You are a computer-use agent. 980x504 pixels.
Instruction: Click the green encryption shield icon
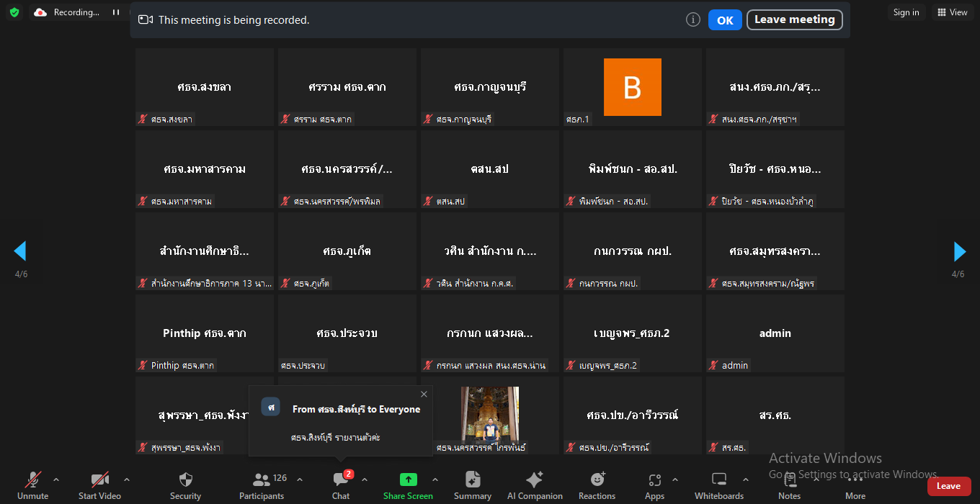14,12
